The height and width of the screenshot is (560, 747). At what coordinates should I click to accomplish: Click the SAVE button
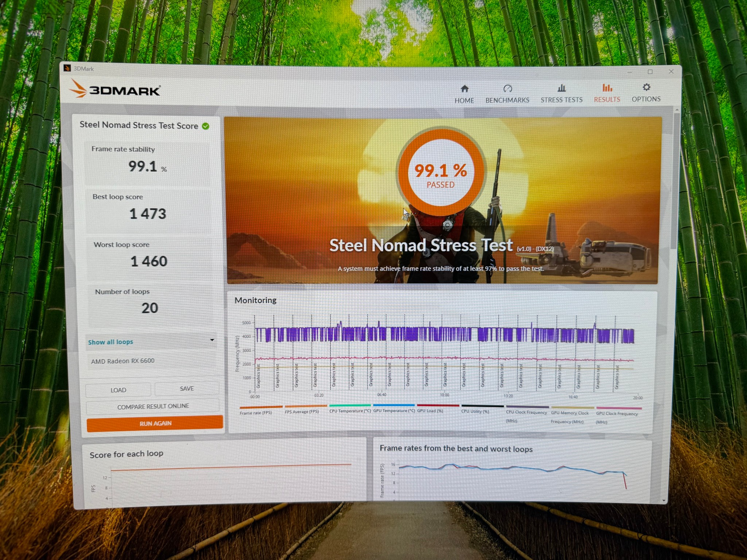tap(187, 389)
